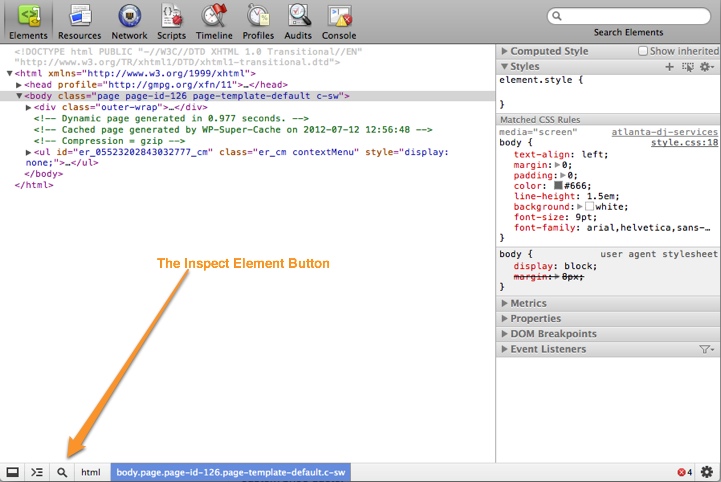This screenshot has width=721, height=482.
Task: Add a new style rule with plus icon
Action: pos(670,67)
